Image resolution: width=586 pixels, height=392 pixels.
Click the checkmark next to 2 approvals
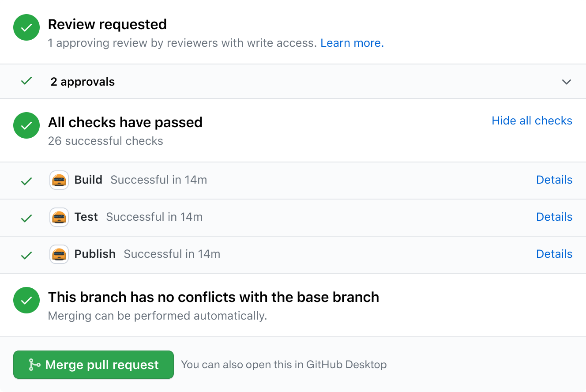26,81
